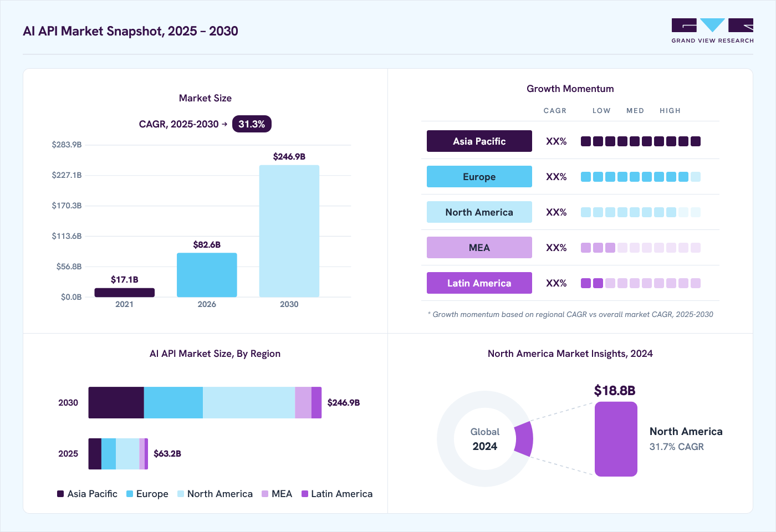Click Europe momentum indicator squares
This screenshot has height=532, width=776.
click(x=641, y=177)
